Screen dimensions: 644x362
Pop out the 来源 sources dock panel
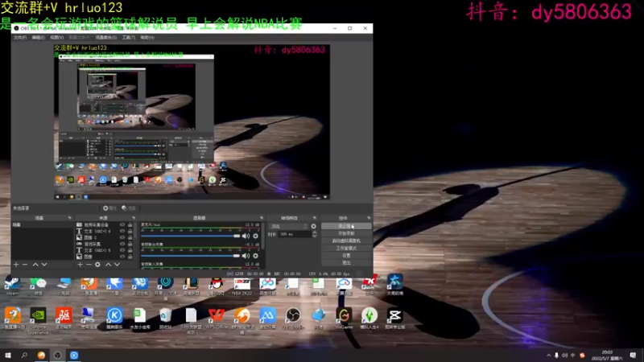pyautogui.click(x=134, y=218)
